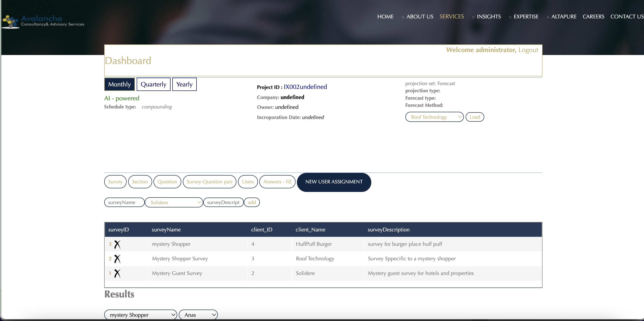644x321 pixels.
Task: Delete survey 1 with X icon
Action: (117, 273)
